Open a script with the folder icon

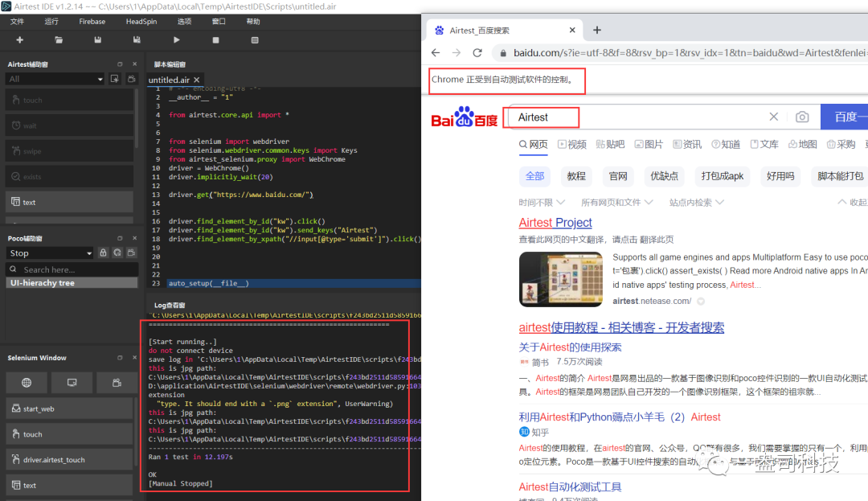tap(59, 40)
